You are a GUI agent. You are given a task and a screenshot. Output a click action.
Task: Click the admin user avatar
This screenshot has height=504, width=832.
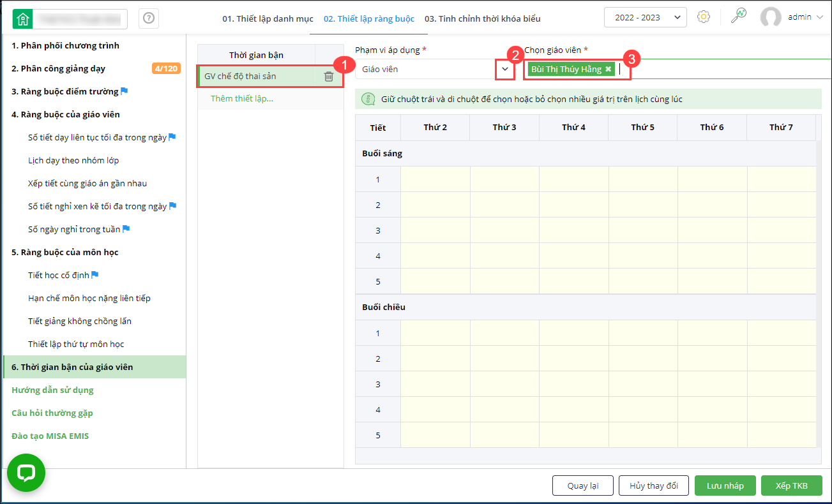771,17
